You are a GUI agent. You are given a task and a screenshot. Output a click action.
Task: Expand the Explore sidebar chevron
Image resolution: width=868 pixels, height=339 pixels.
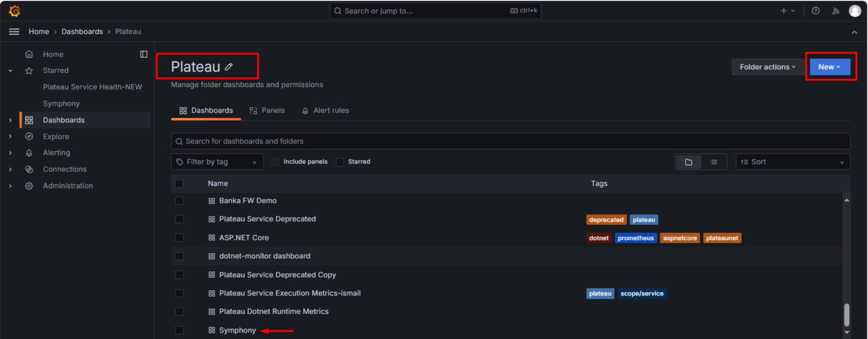[x=10, y=137]
